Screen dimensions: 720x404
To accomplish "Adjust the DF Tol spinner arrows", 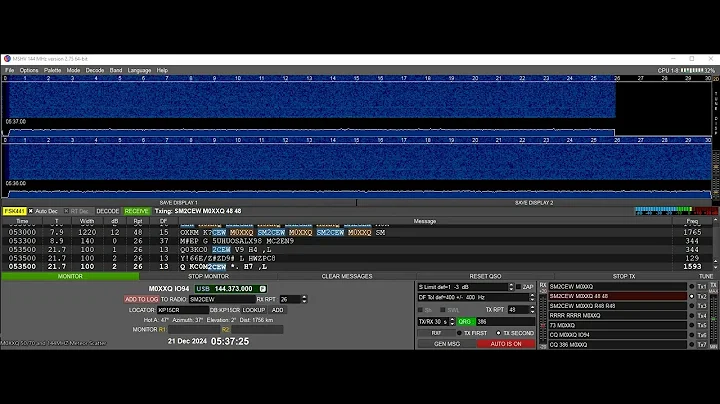I will point(533,297).
